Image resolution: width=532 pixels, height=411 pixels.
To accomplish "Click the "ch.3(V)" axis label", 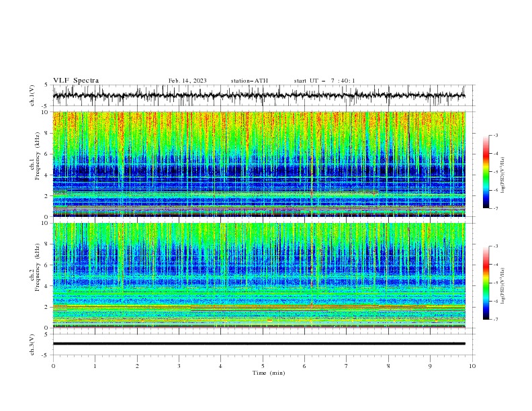I will (32, 345).
